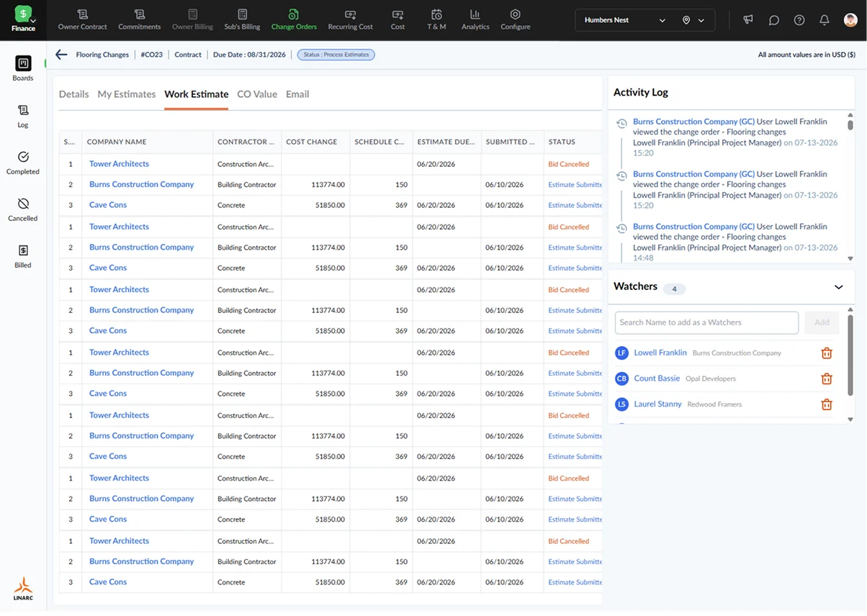Click Status: Process Estimates badge
Viewport: 867px width, 616px height.
(336, 55)
